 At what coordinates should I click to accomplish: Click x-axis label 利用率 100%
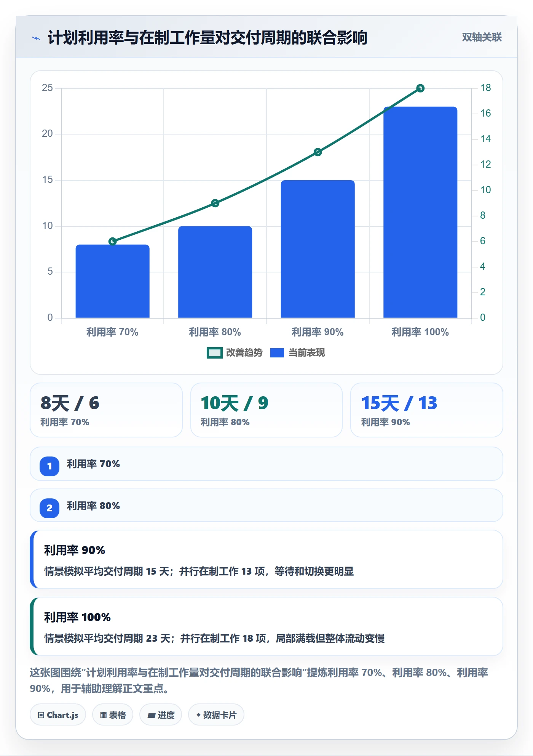[420, 332]
